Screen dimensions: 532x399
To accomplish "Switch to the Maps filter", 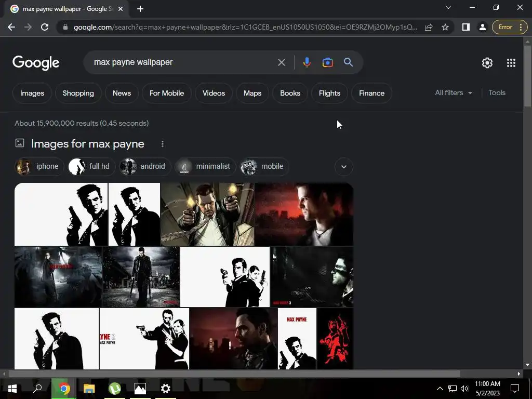I will click(252, 93).
